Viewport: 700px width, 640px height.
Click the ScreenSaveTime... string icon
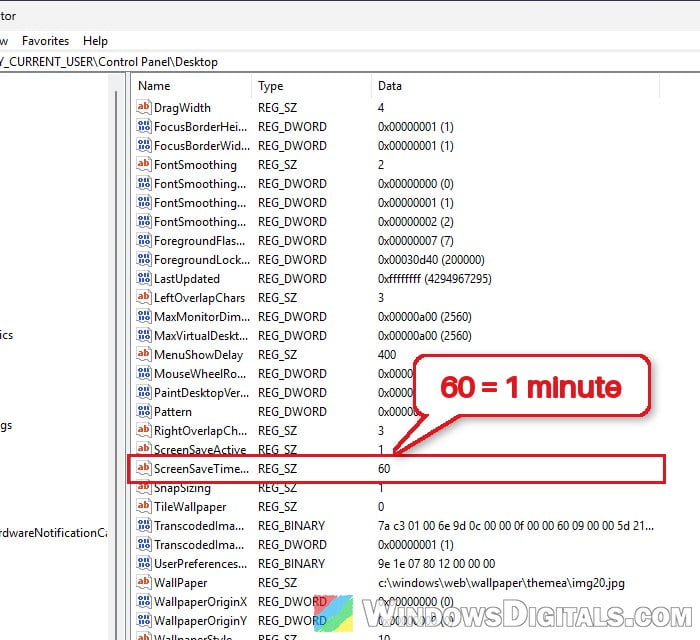coord(143,468)
